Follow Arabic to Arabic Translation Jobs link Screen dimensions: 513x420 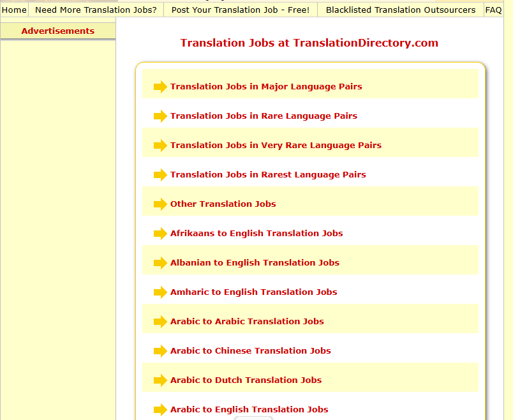click(247, 322)
